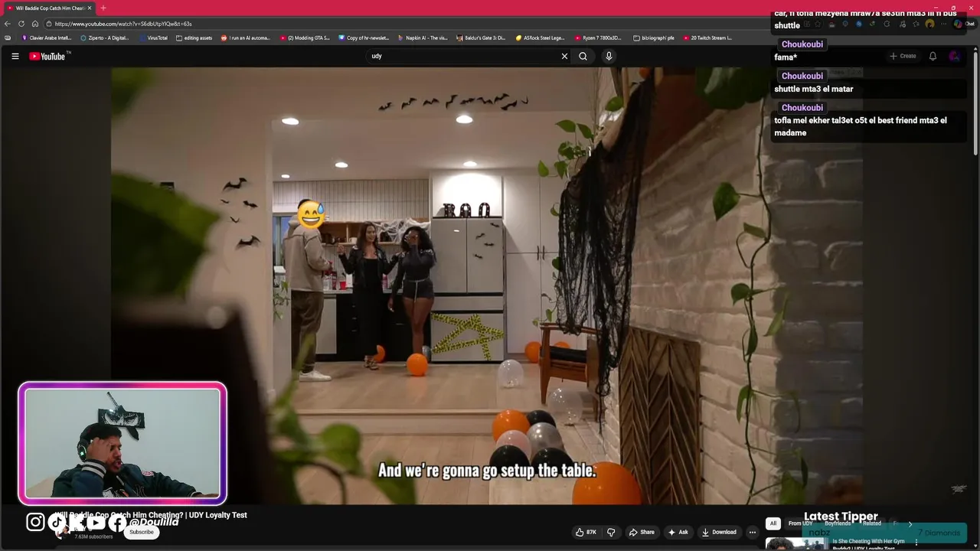Image resolution: width=980 pixels, height=551 pixels.
Task: Go to browser home page icon
Action: pyautogui.click(x=35, y=24)
